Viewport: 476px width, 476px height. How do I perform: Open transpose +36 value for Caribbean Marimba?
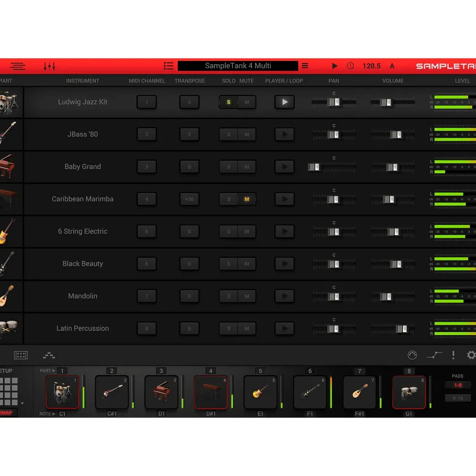point(189,199)
